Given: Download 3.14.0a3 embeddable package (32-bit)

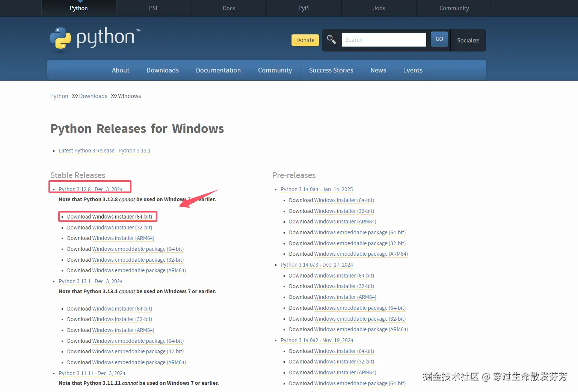Looking at the screenshot, I should coord(360,319).
